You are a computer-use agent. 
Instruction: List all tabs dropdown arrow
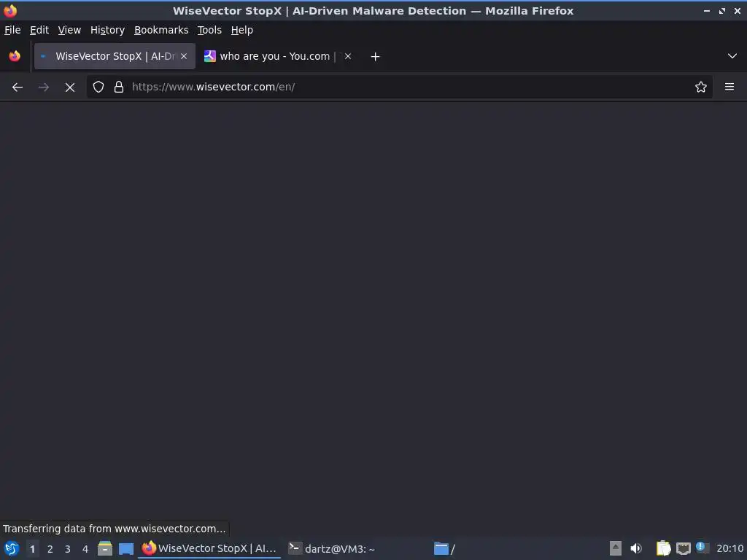pos(732,57)
